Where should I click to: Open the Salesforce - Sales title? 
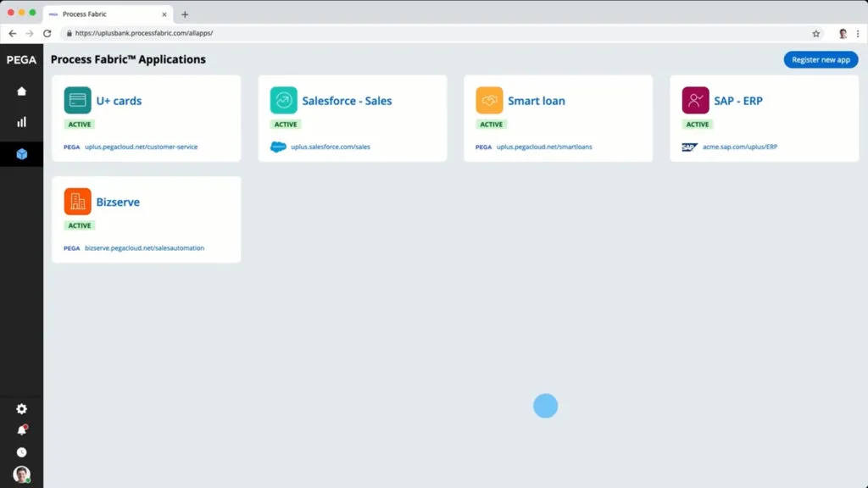click(x=347, y=101)
